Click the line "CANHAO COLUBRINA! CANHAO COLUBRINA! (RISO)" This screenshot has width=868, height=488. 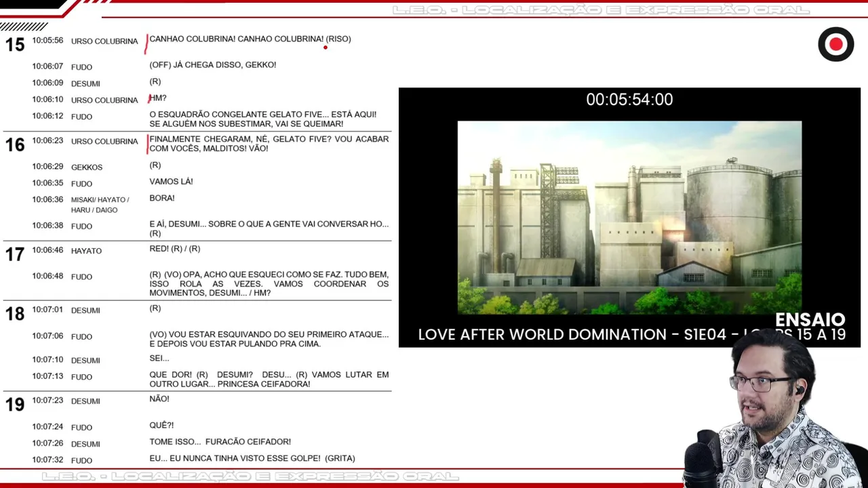[x=250, y=39]
